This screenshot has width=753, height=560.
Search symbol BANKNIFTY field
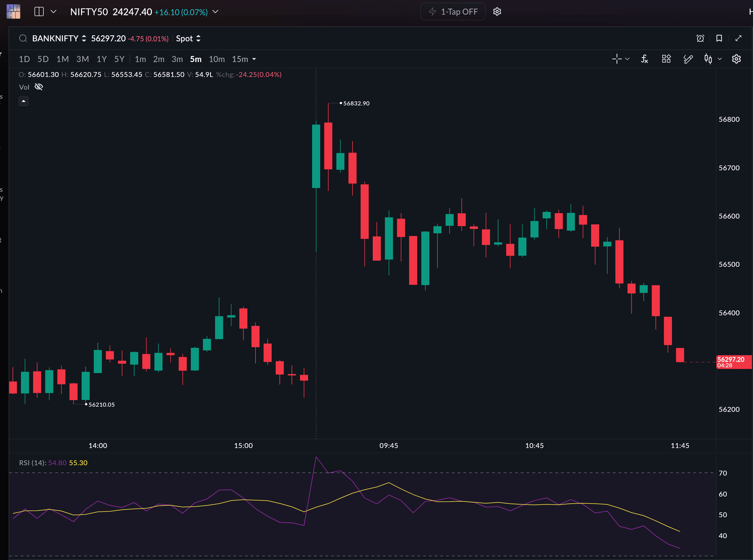(55, 39)
